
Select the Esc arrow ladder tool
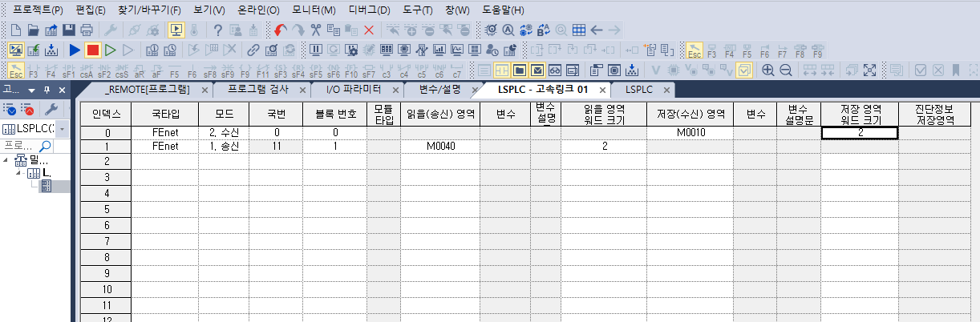coord(16,70)
